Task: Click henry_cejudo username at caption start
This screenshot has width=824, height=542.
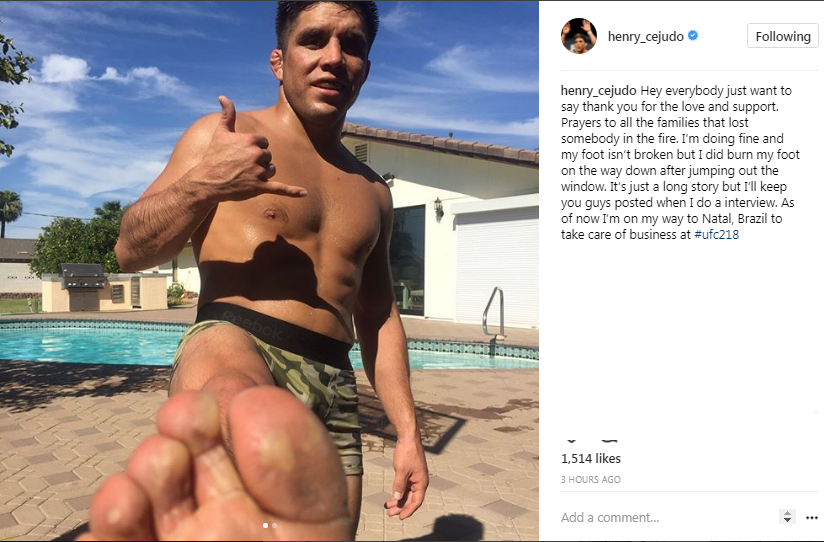Action: pos(599,90)
